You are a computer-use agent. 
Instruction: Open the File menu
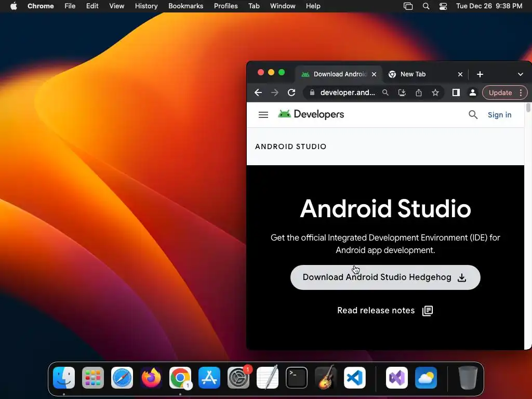pos(70,6)
